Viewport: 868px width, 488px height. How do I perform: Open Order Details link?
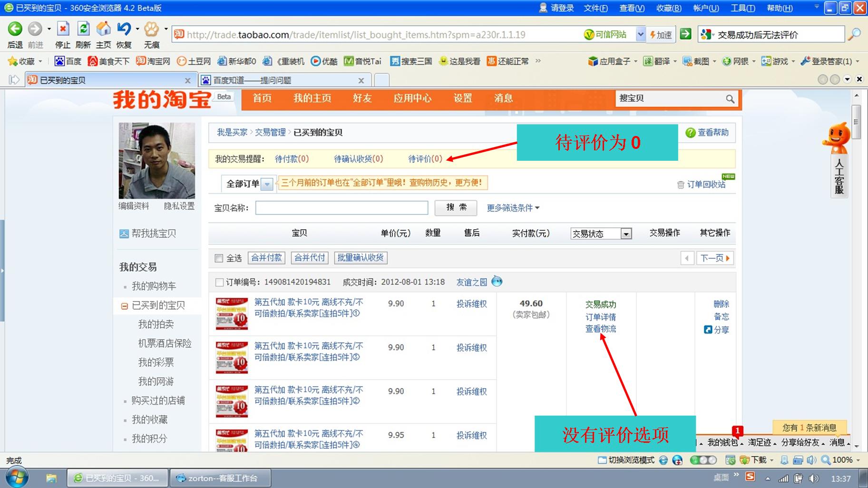600,317
